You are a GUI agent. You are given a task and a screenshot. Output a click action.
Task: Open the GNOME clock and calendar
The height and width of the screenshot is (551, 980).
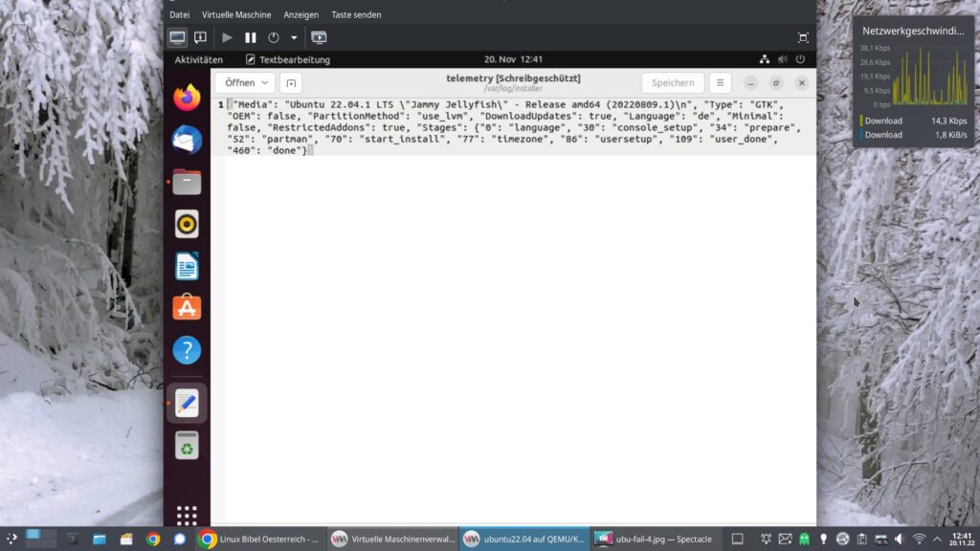[513, 59]
